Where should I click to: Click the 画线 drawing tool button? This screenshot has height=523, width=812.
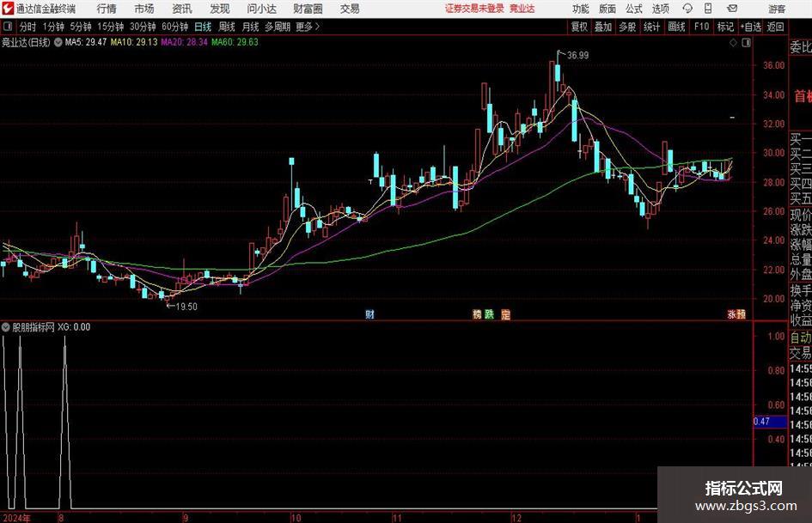pyautogui.click(x=676, y=27)
